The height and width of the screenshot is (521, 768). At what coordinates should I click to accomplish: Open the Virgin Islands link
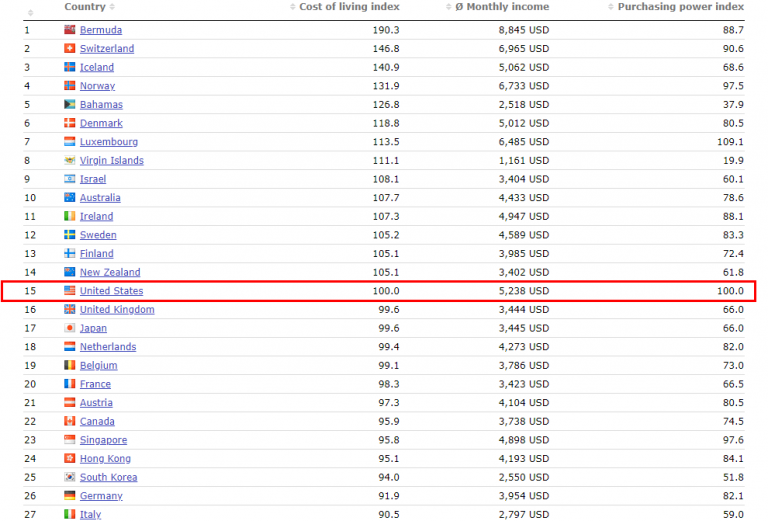click(x=112, y=160)
